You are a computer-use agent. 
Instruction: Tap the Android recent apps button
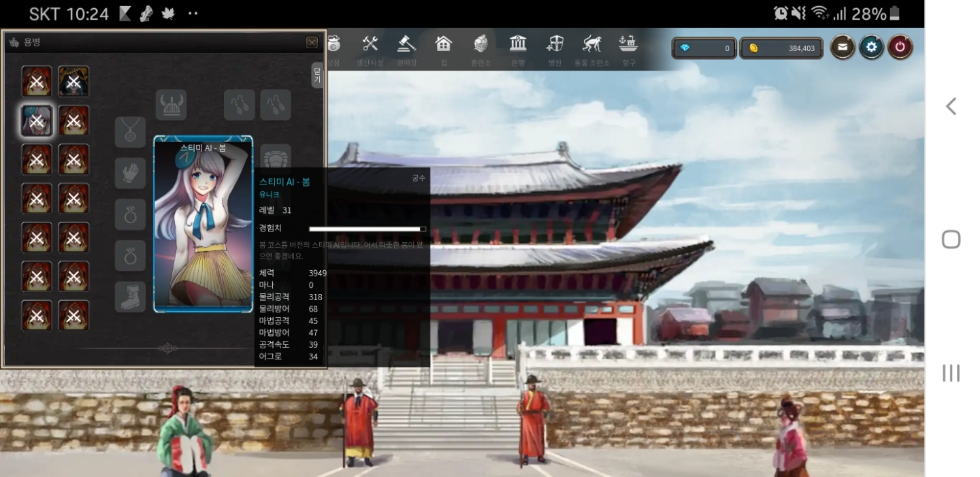(x=951, y=373)
